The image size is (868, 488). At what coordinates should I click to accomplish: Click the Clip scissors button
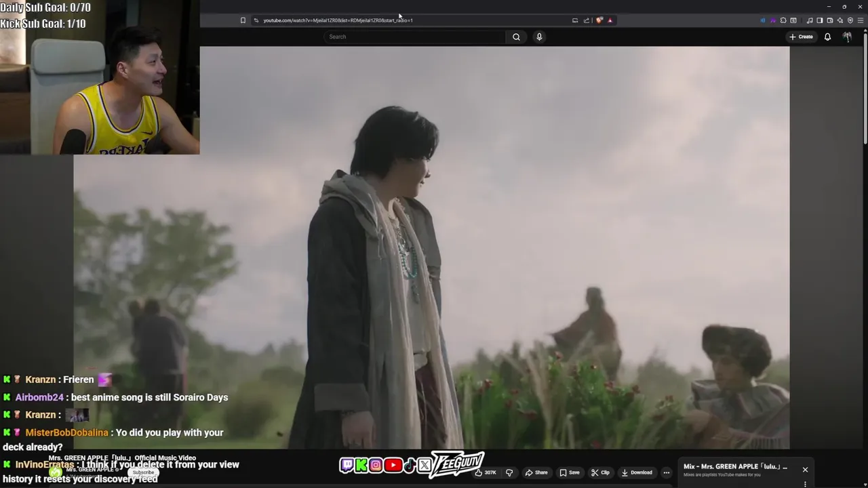[x=600, y=472]
